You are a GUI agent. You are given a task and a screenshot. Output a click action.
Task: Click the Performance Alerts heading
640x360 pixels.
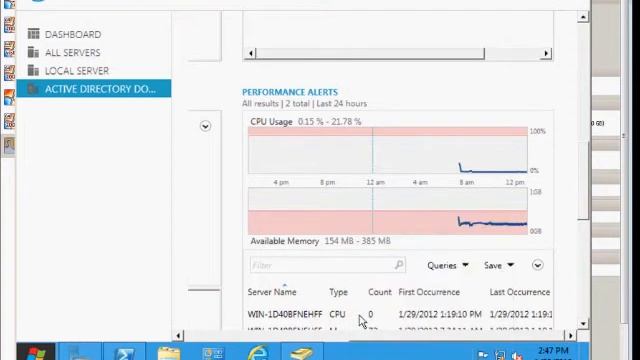click(x=290, y=92)
